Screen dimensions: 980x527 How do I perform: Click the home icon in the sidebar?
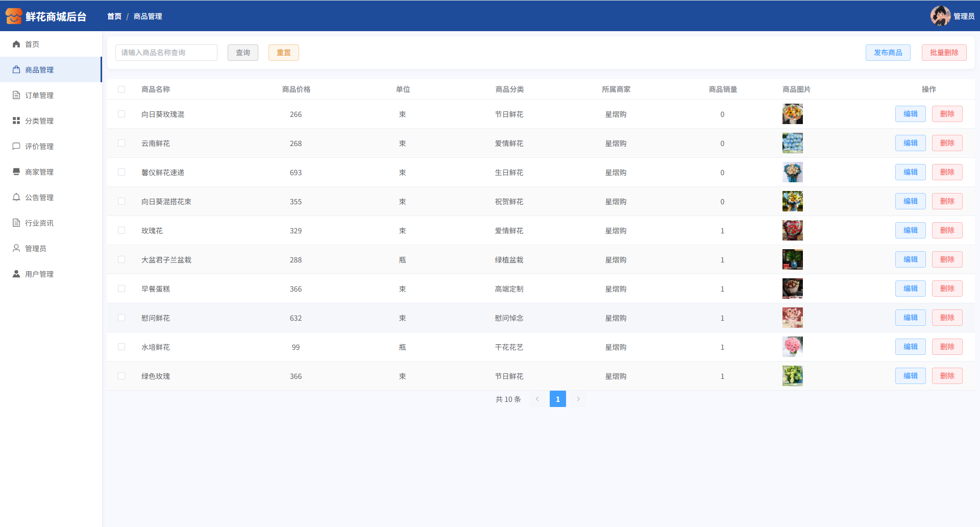point(16,44)
